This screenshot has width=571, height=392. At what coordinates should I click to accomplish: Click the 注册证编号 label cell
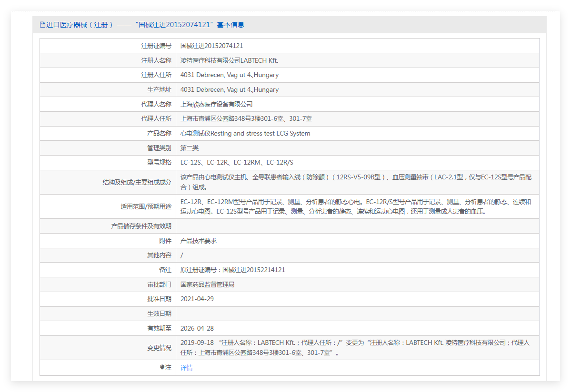click(x=156, y=46)
